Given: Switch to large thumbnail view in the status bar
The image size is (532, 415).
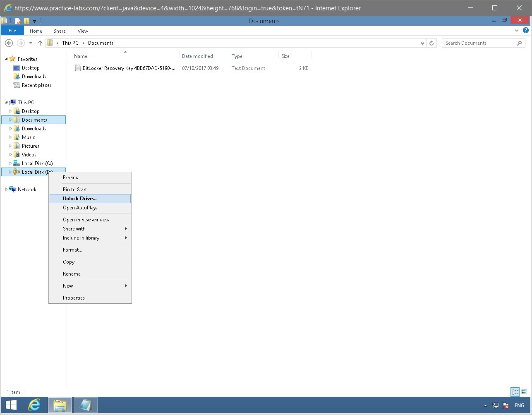Looking at the screenshot, I should pos(524,391).
